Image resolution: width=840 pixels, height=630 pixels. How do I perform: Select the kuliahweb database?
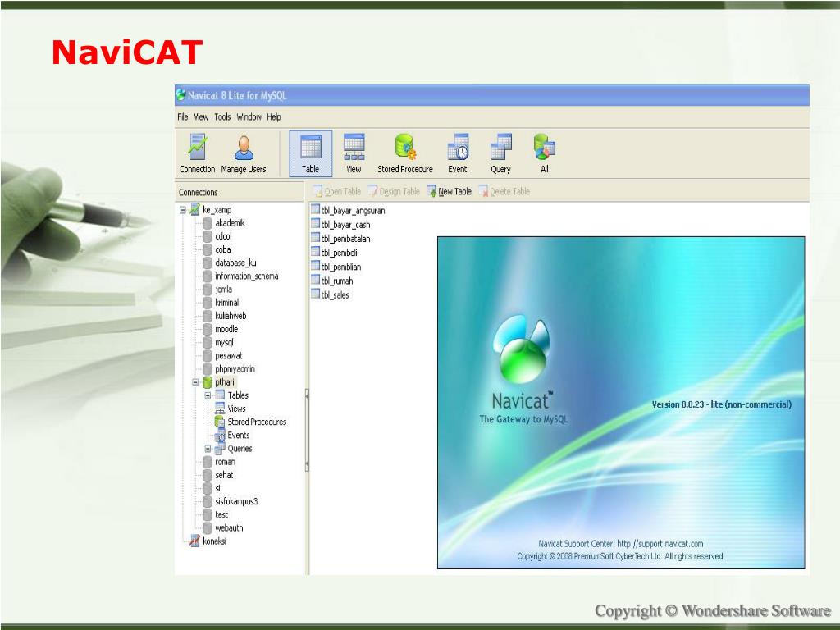(x=231, y=316)
